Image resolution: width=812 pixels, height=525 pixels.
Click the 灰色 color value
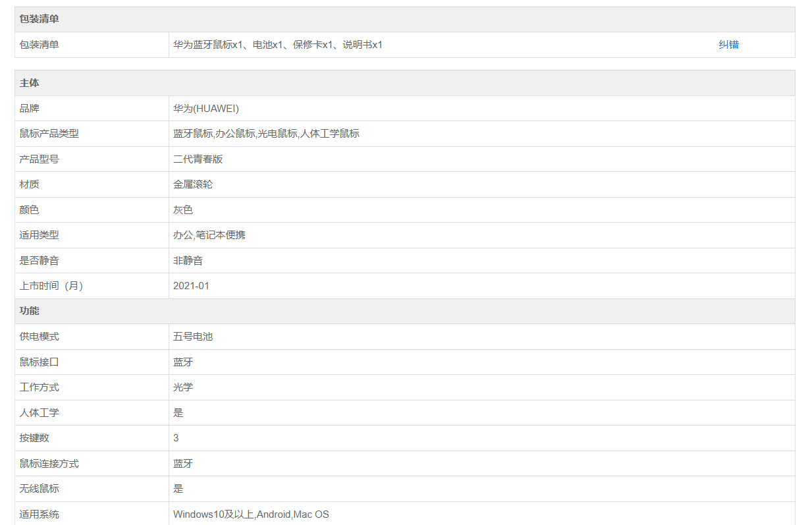(x=183, y=209)
